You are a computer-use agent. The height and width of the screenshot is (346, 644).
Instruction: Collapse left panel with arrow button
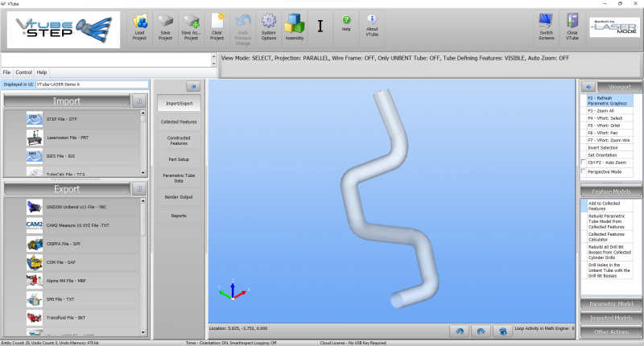pyautogui.click(x=193, y=86)
